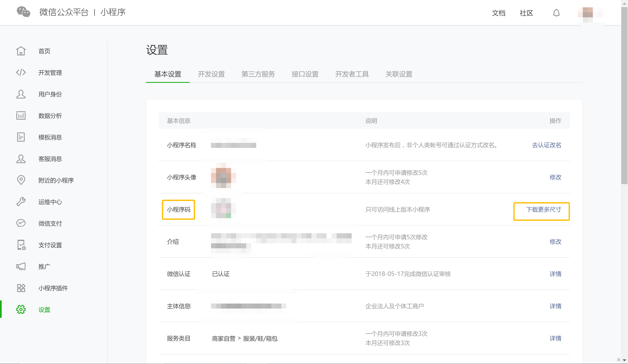Click the green 设置 gear icon

coord(21,309)
